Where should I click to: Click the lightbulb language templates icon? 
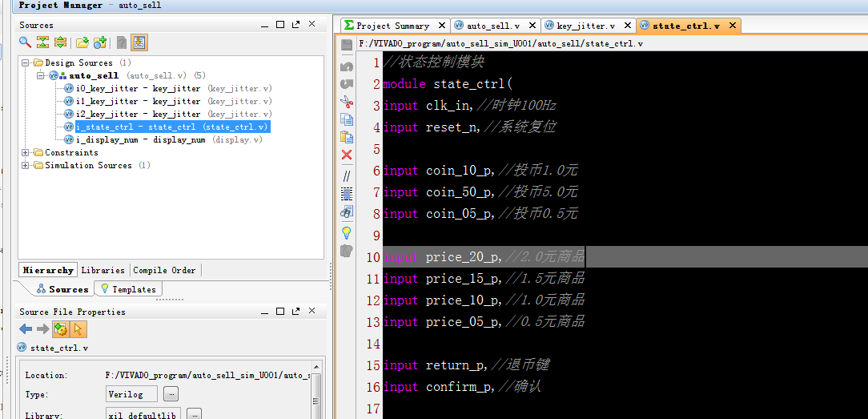[x=347, y=233]
